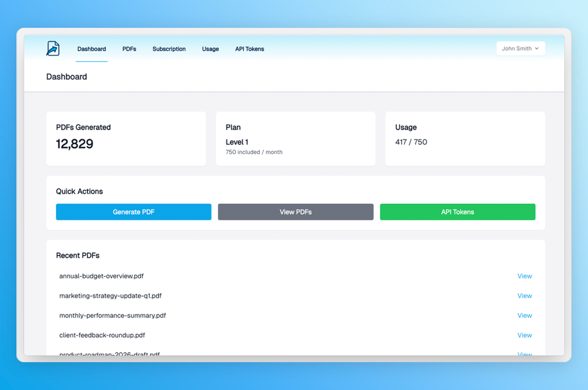Open the PDFs navigation tab
This screenshot has height=390, width=588.
pos(129,49)
